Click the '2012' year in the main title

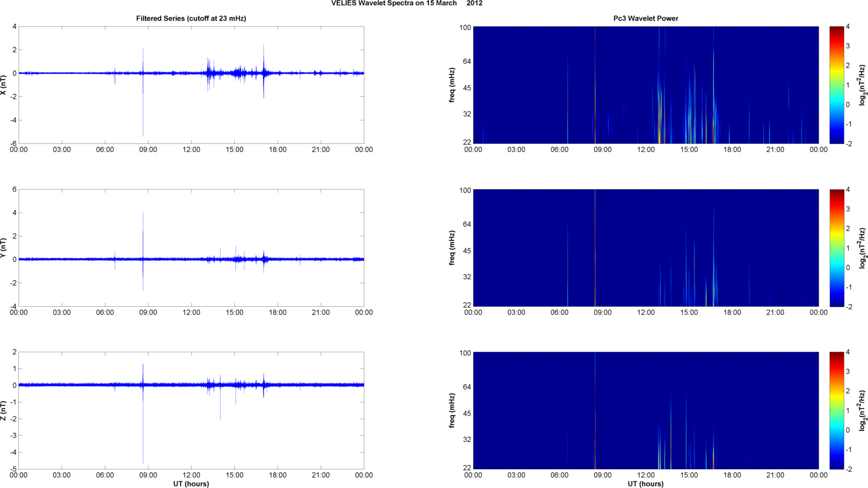tap(474, 3)
